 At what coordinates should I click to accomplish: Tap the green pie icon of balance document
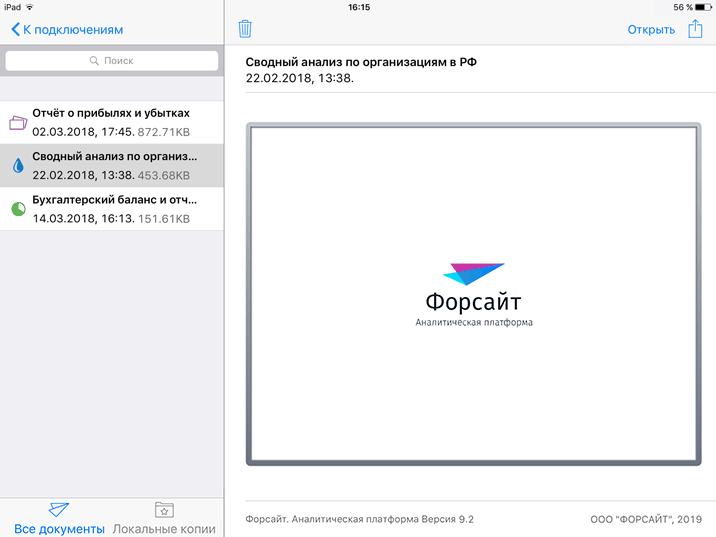coord(18,209)
